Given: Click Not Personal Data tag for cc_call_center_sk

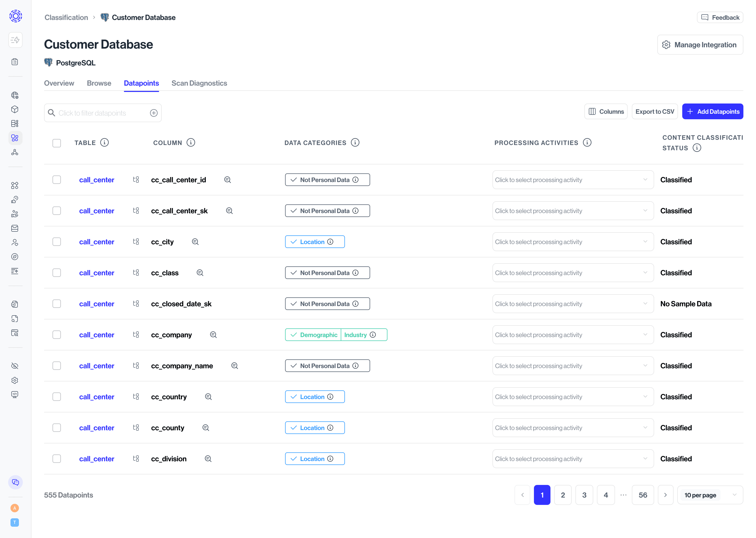Looking at the screenshot, I should click(327, 211).
